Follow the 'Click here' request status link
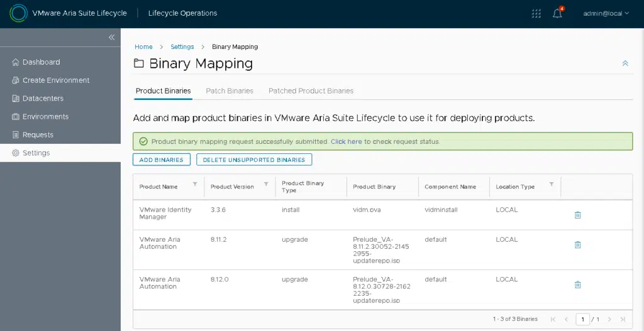The image size is (644, 331). coord(347,141)
